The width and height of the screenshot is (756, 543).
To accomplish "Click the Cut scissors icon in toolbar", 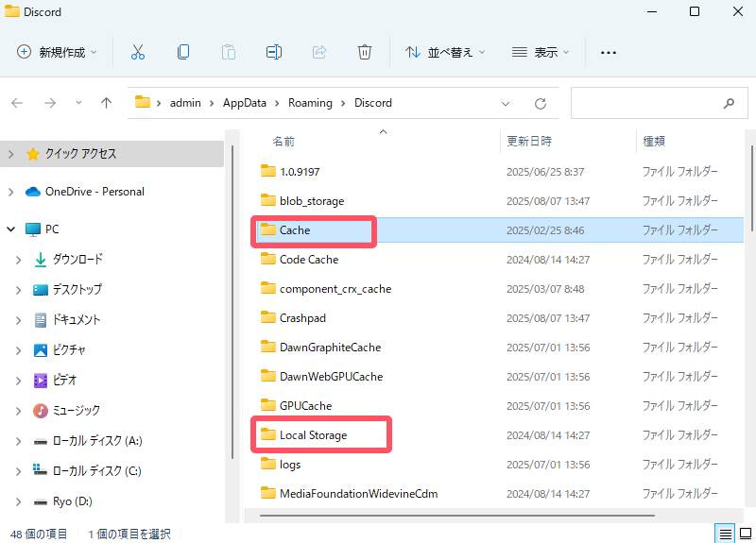I will 138,52.
